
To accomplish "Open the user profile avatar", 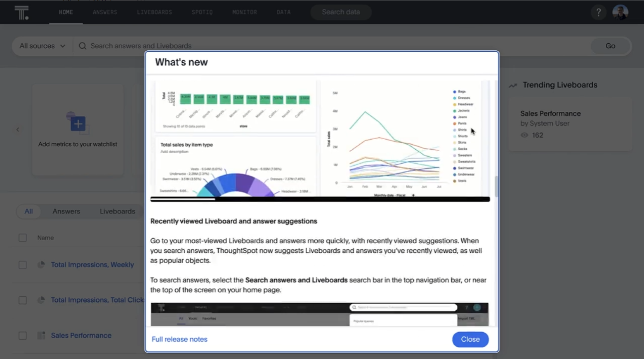I will (x=620, y=12).
